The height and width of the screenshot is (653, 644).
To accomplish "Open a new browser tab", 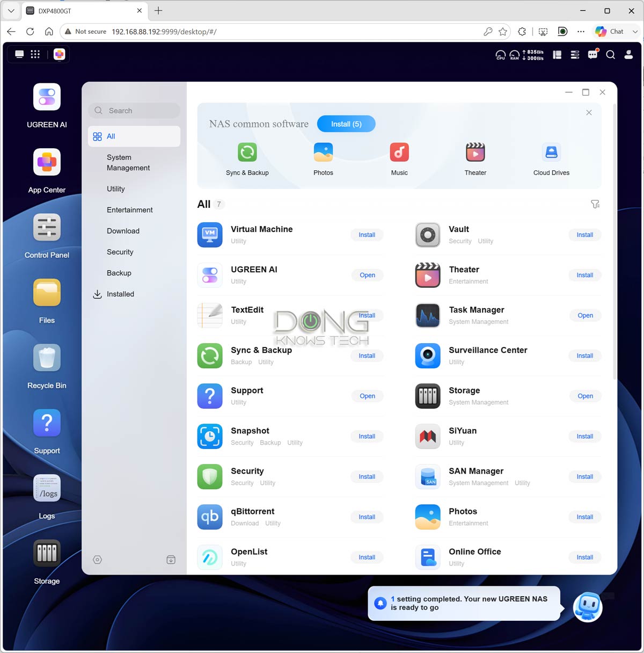I will pos(158,11).
